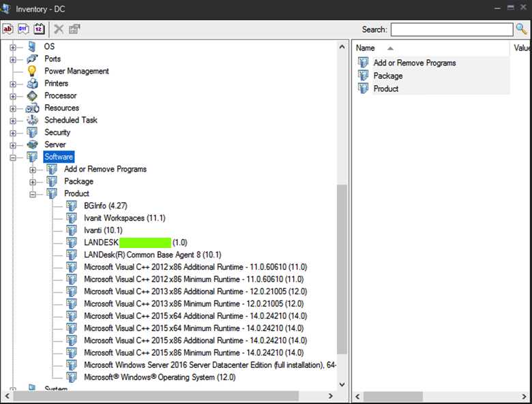Click the Power Management lightbulb icon
This screenshot has height=404, width=532.
(32, 71)
